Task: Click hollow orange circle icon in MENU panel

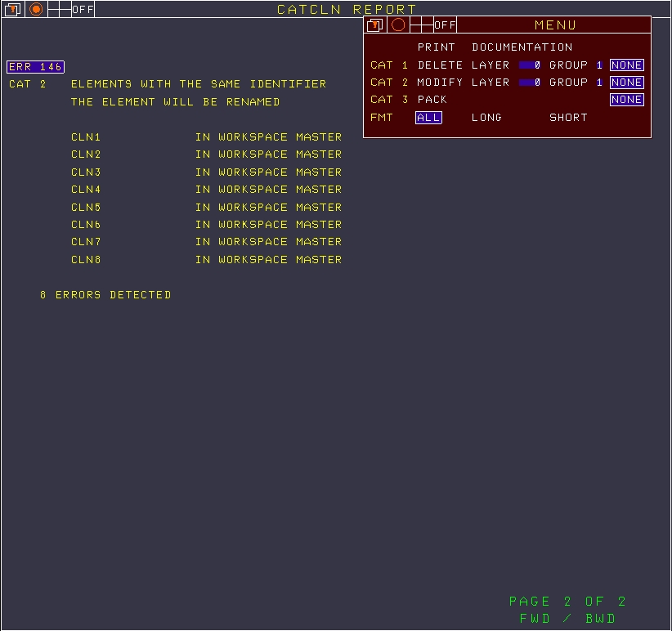Action: 398,25
